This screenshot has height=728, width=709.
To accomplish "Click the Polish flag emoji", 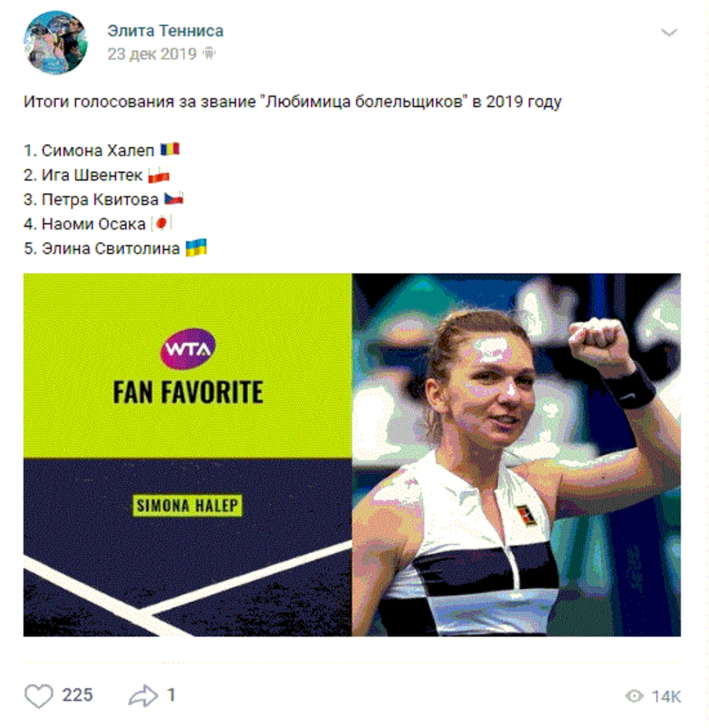I will [x=159, y=175].
